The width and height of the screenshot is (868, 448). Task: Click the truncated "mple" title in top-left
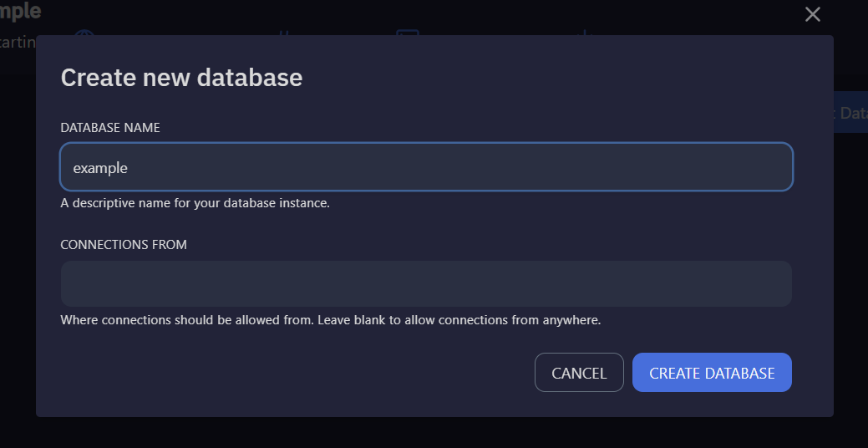point(20,12)
